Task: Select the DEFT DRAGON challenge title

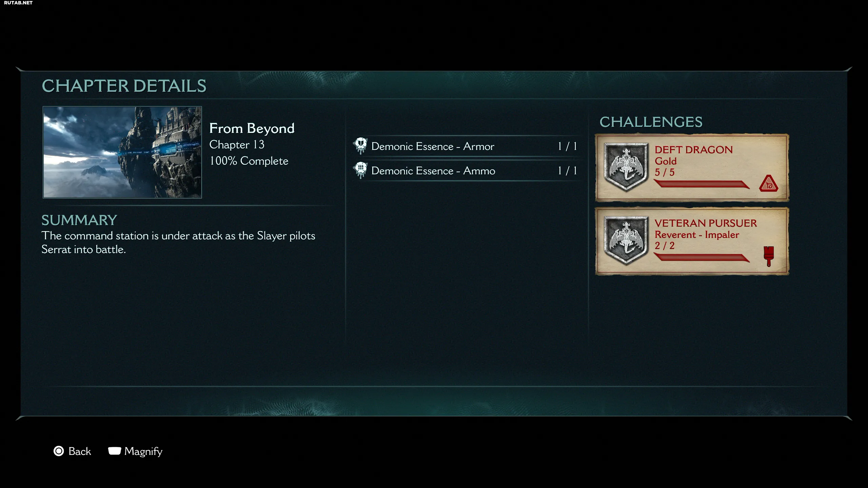Action: [x=693, y=150]
